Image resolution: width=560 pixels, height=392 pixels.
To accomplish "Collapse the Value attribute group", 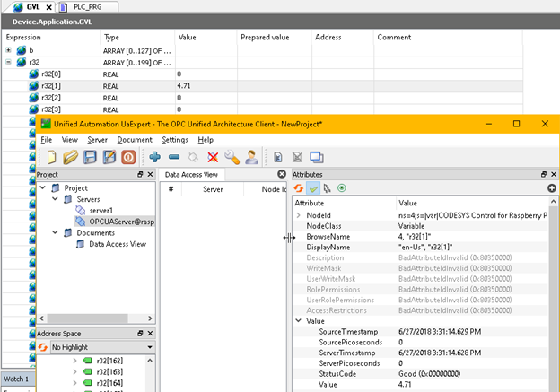I will pyautogui.click(x=299, y=320).
